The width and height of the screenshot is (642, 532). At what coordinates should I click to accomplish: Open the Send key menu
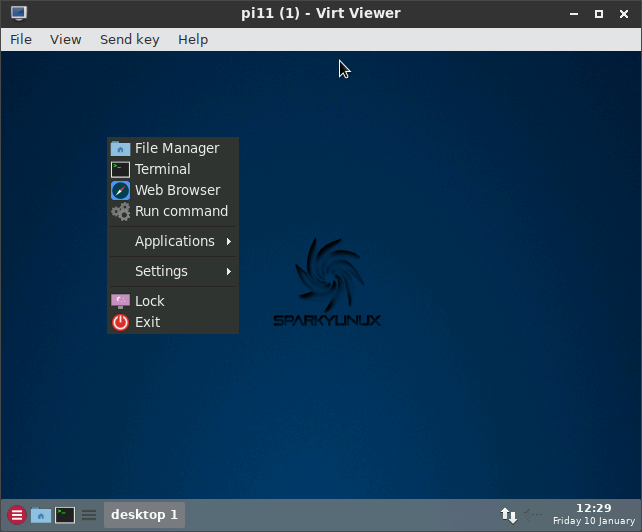click(130, 40)
